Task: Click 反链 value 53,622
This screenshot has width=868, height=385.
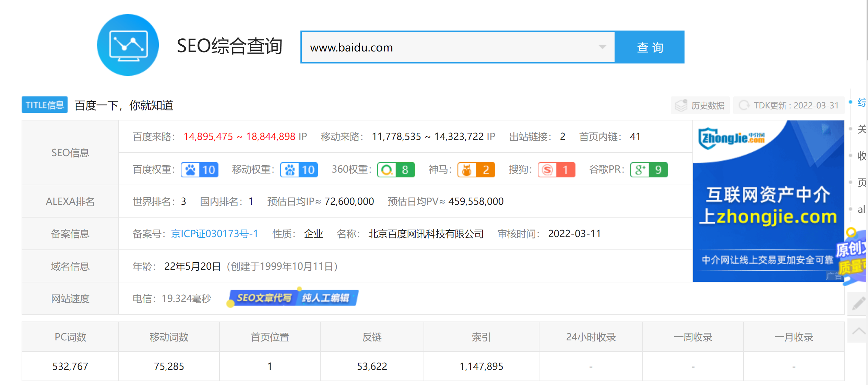Action: pyautogui.click(x=372, y=366)
